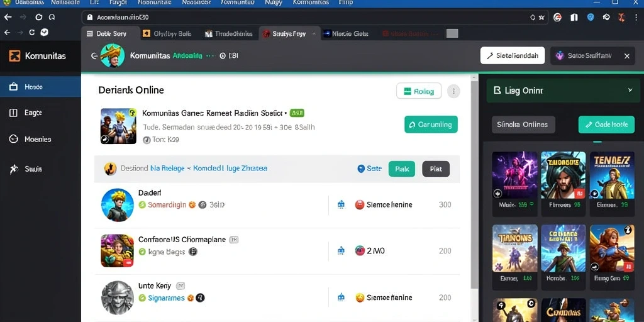Open the Signarames link under unte Keriy
Screen dimensions: 644x322
166,298
